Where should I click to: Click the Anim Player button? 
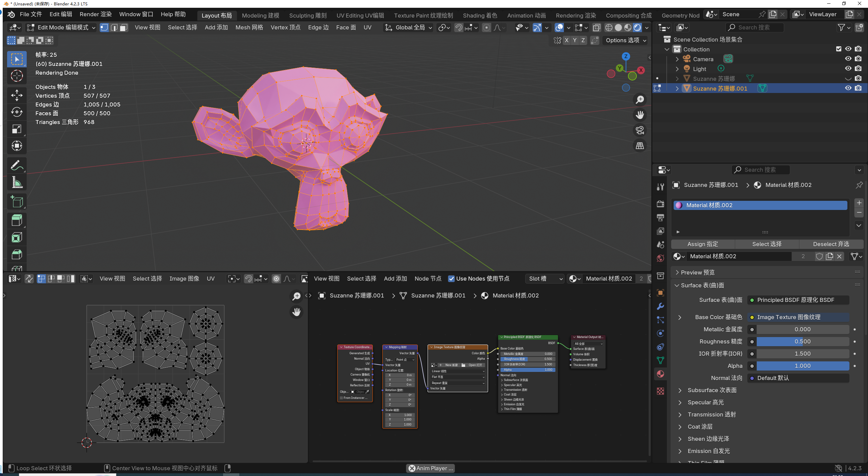[431, 468]
